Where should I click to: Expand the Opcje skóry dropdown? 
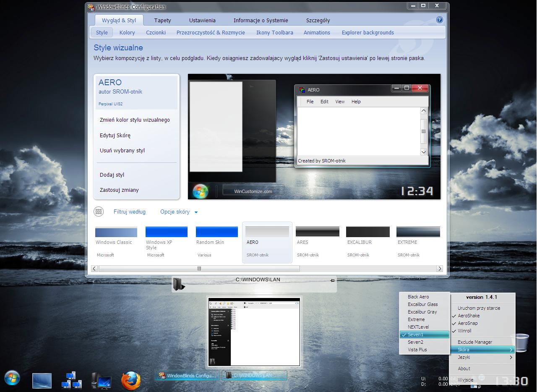tap(179, 212)
